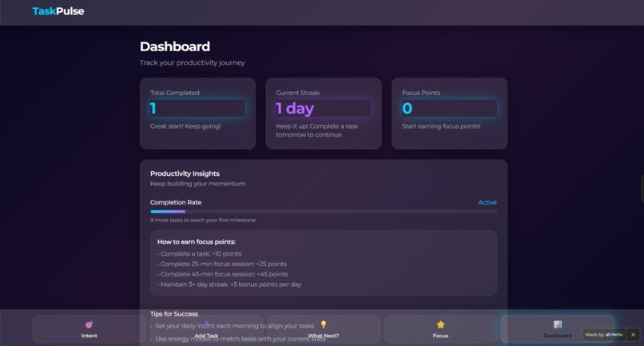Click the Dashboard chart icon
644x346 pixels.
[x=558, y=324]
